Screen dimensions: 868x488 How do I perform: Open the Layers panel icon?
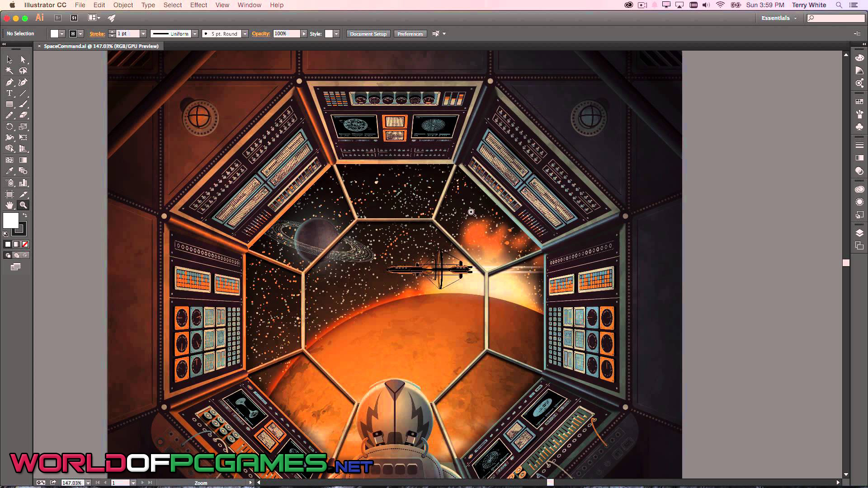point(859,233)
